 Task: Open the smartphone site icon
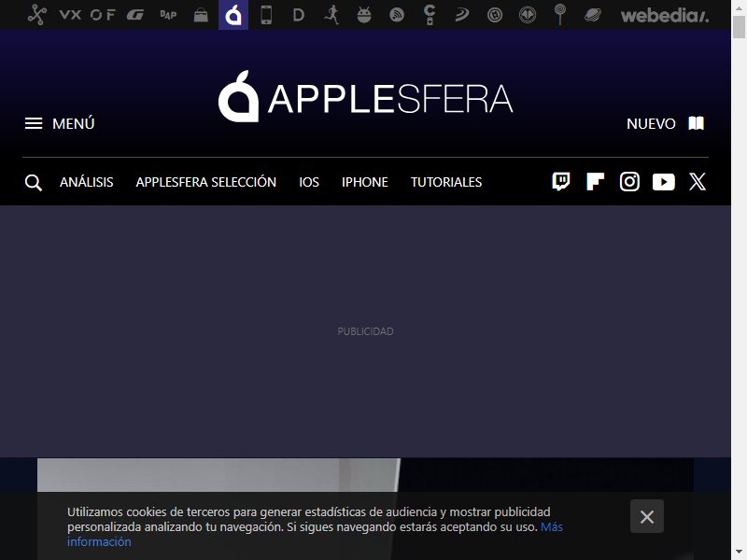(266, 15)
